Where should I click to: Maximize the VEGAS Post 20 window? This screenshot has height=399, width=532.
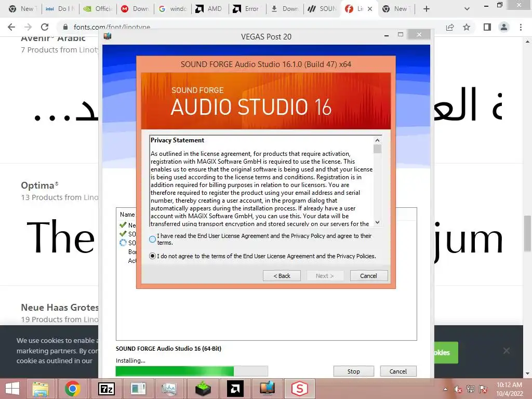click(401, 35)
